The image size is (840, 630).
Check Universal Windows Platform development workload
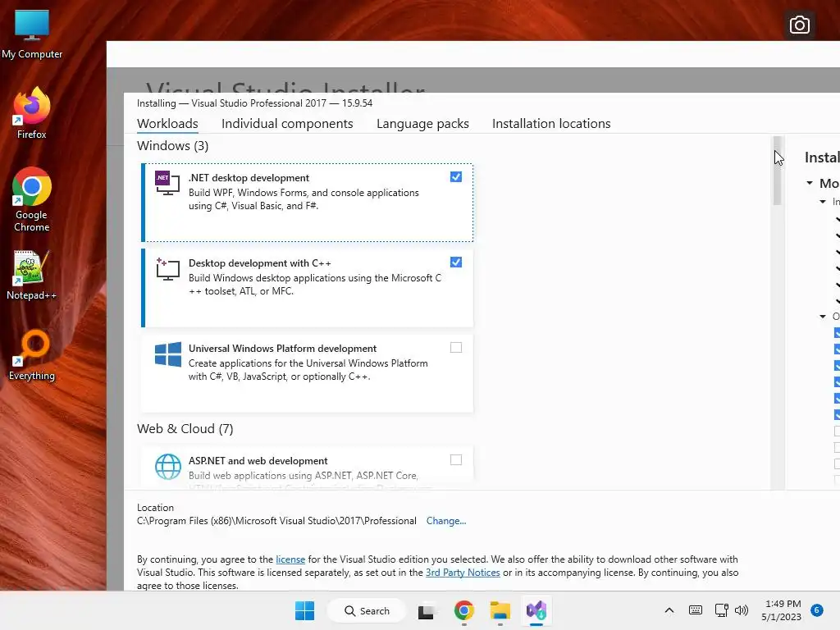coord(456,348)
